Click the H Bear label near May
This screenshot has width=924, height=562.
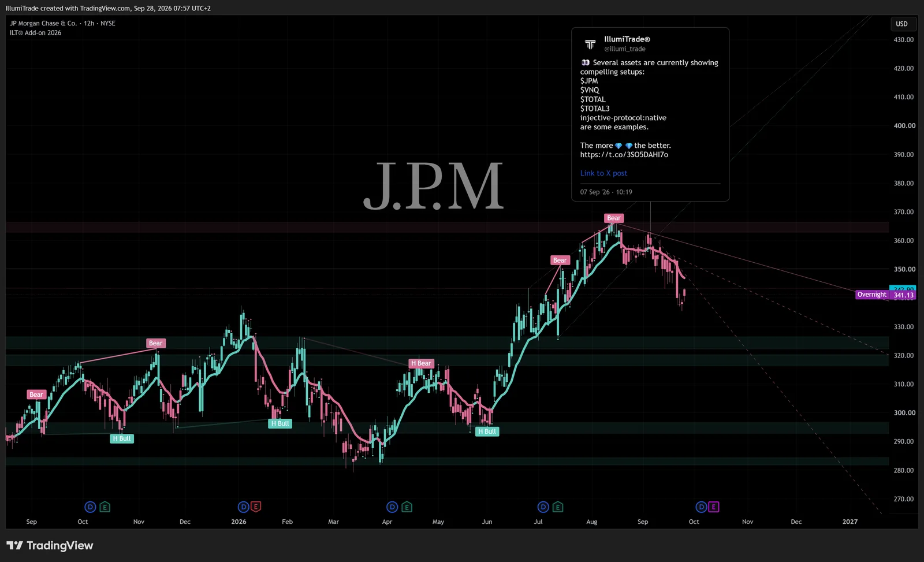point(421,363)
